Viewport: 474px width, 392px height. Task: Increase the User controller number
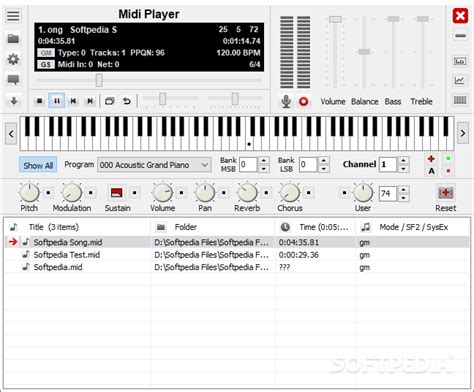404,190
